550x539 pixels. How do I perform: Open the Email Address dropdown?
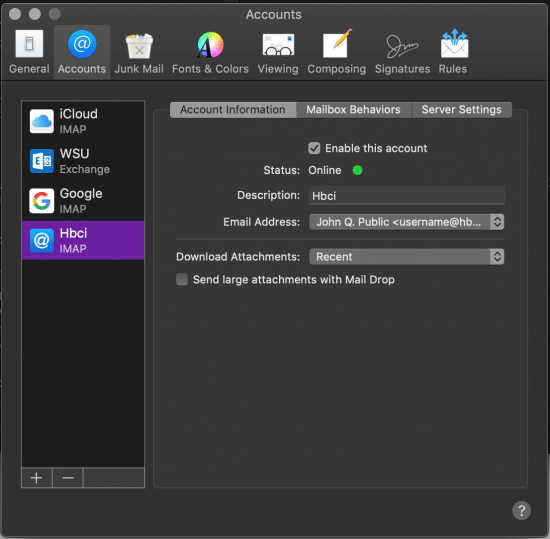point(407,222)
